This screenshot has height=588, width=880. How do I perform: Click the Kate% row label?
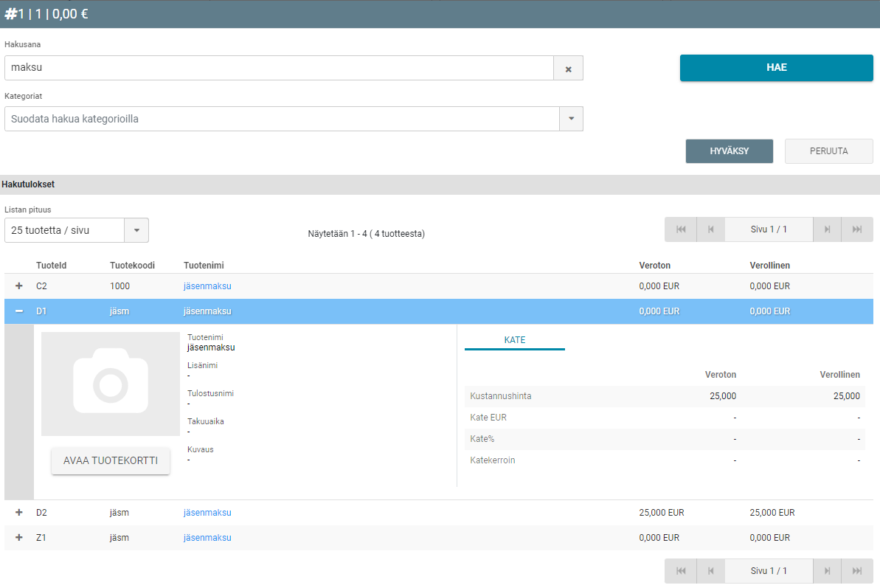point(482,439)
